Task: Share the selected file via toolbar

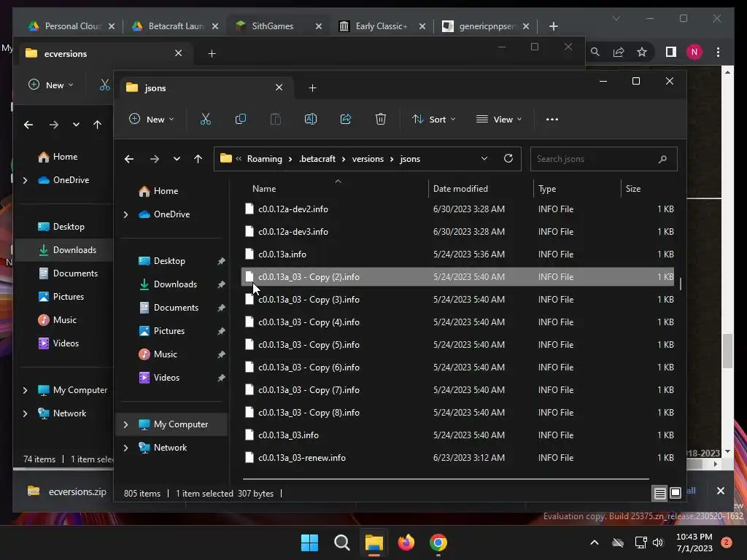Action: click(x=345, y=119)
